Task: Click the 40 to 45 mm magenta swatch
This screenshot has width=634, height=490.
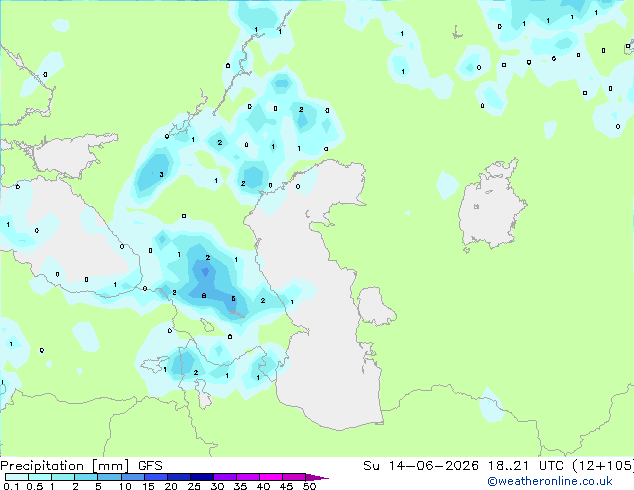Action: pos(271,477)
